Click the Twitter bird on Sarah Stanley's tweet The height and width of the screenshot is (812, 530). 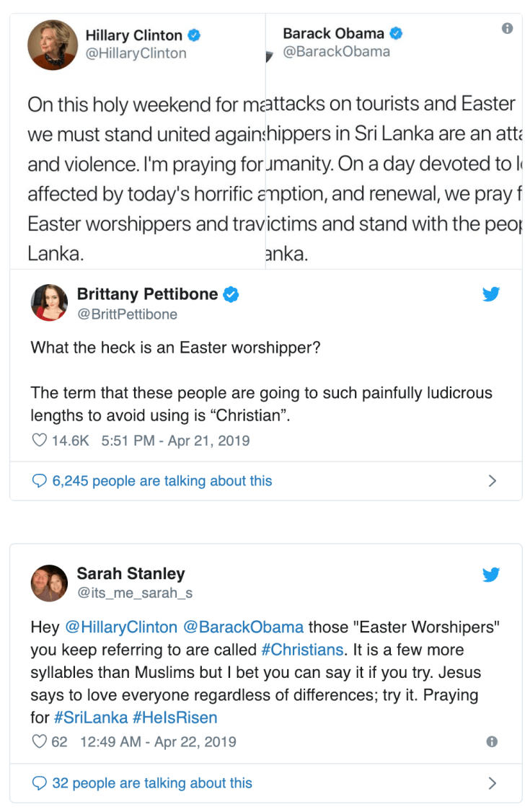click(491, 575)
